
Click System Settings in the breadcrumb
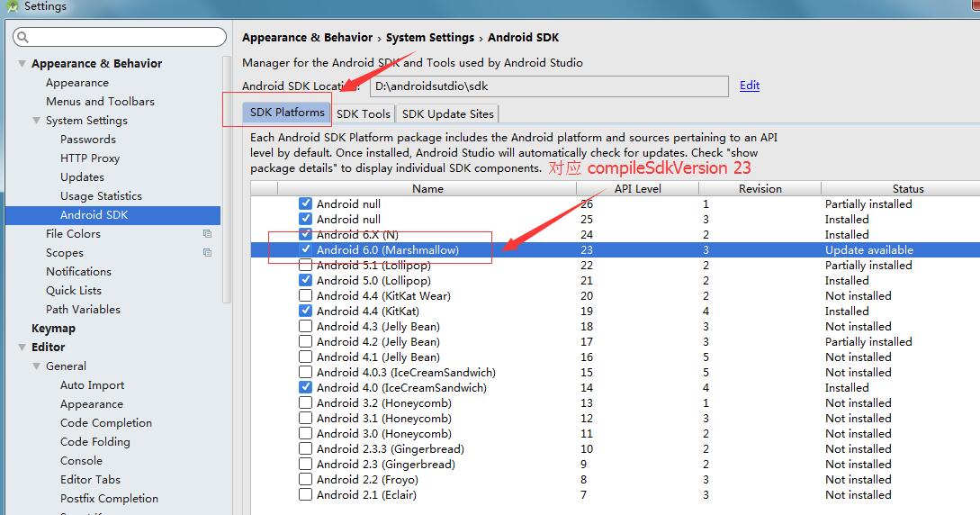430,38
